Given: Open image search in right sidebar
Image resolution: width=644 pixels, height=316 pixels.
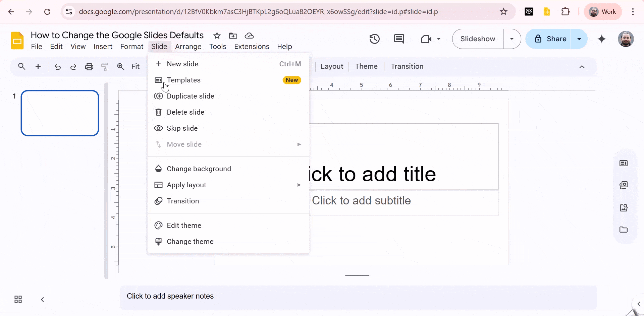Looking at the screenshot, I should point(624,208).
